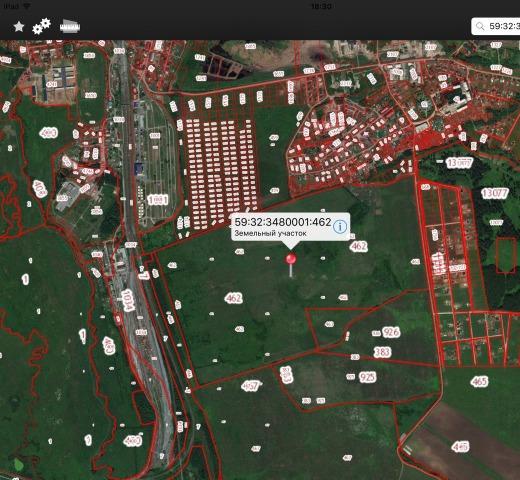Tap the info icon in the parcel popup
Screen dimensions: 520x480
pos(340,227)
